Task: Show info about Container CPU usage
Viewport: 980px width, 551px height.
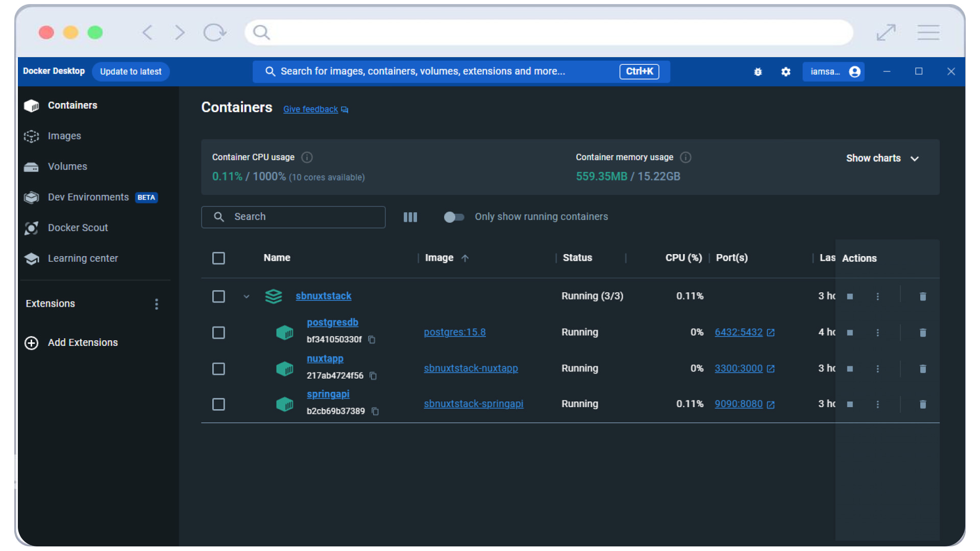Action: (307, 157)
